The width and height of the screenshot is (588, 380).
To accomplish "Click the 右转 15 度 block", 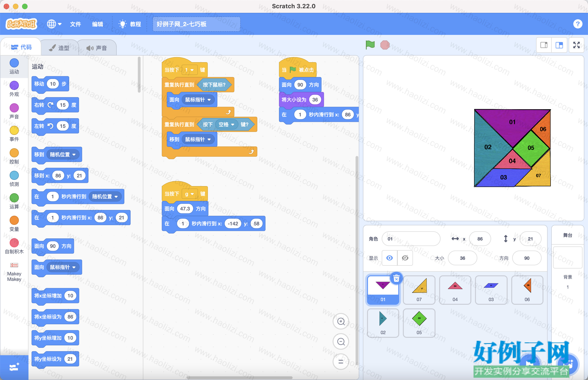I will tap(55, 105).
